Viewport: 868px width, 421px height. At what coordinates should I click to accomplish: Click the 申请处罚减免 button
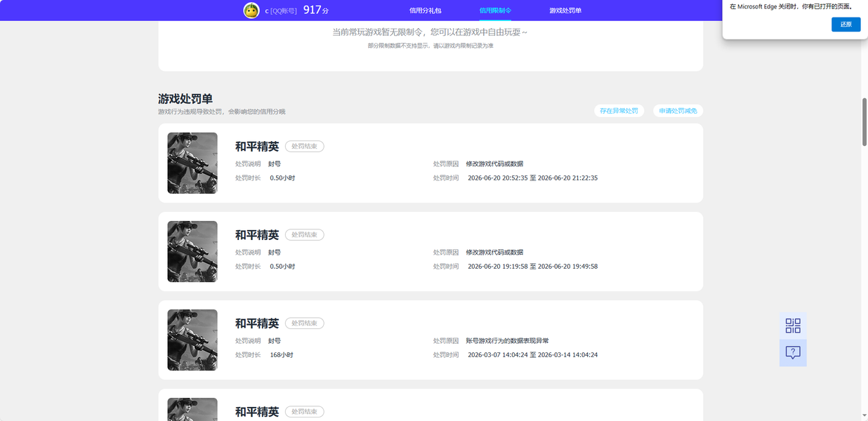click(678, 111)
